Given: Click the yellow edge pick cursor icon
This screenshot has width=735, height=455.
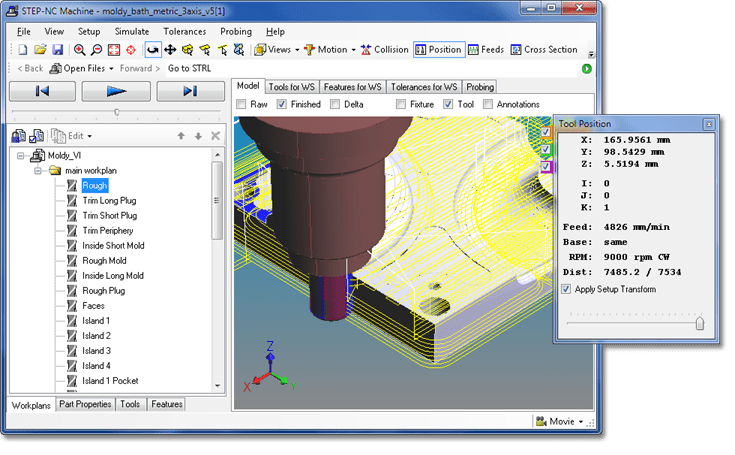Looking at the screenshot, I should 222,50.
